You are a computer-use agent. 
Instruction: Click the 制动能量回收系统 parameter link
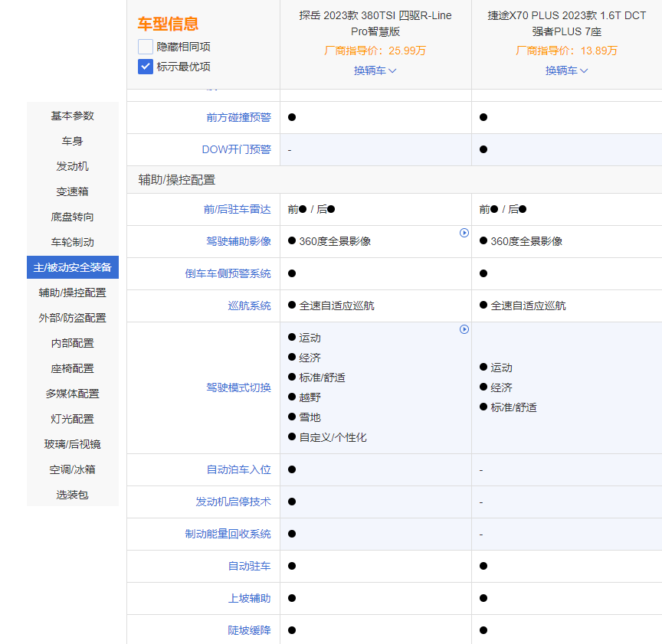coord(228,534)
